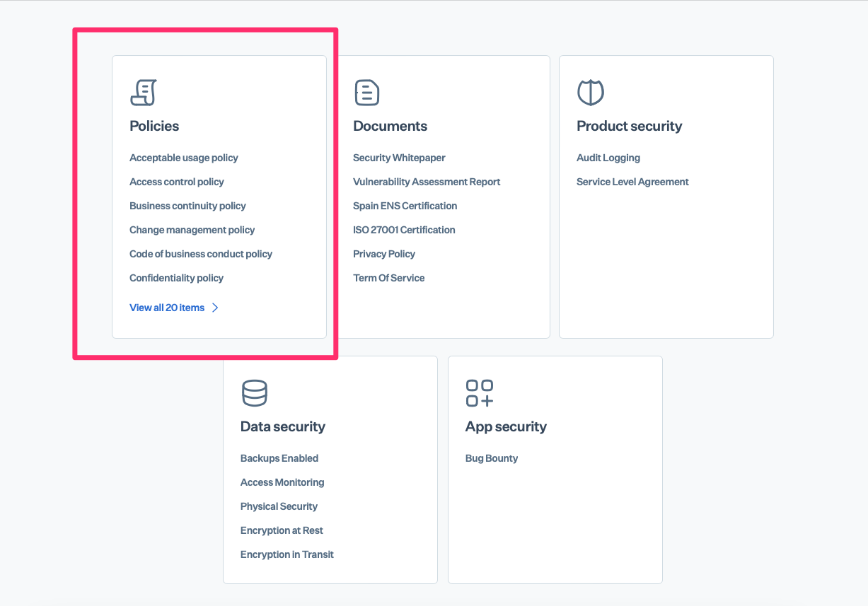868x606 pixels.
Task: Select the Audit Logging item
Action: 608,158
